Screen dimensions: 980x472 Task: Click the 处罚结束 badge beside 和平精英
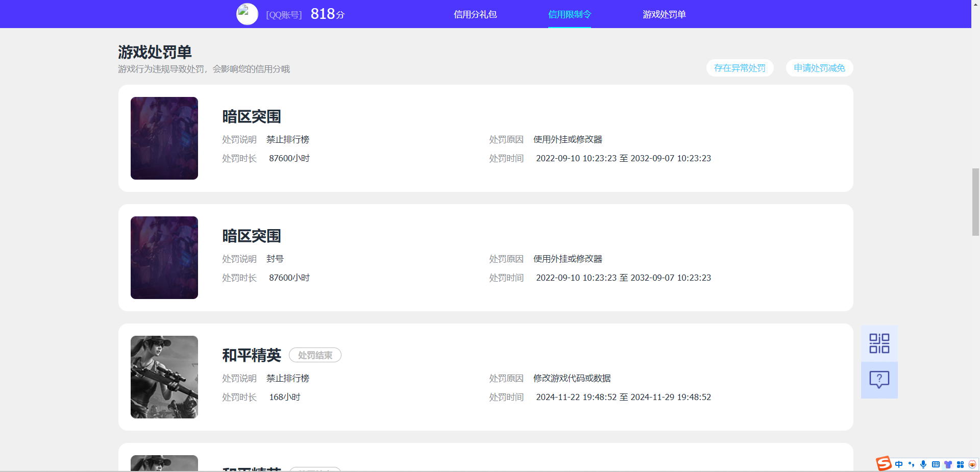[315, 355]
